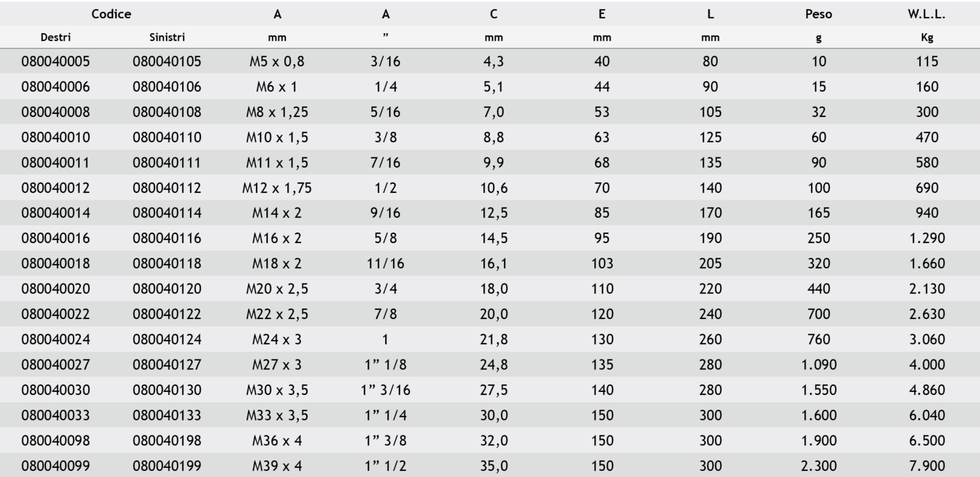Viewport: 980px width, 477px height.
Task: Select code 080040099 in last row
Action: tap(55, 466)
